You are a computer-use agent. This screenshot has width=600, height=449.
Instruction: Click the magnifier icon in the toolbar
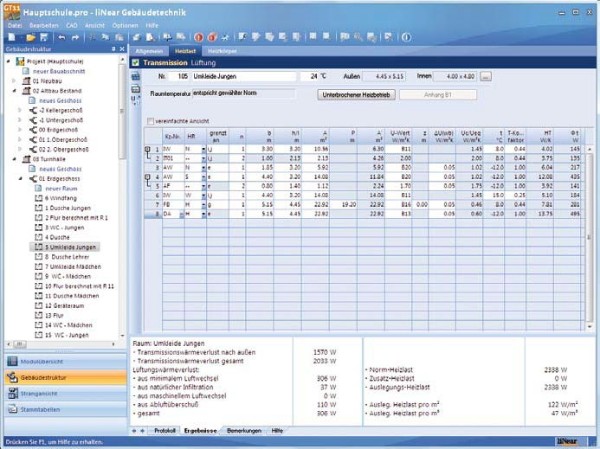[358, 37]
